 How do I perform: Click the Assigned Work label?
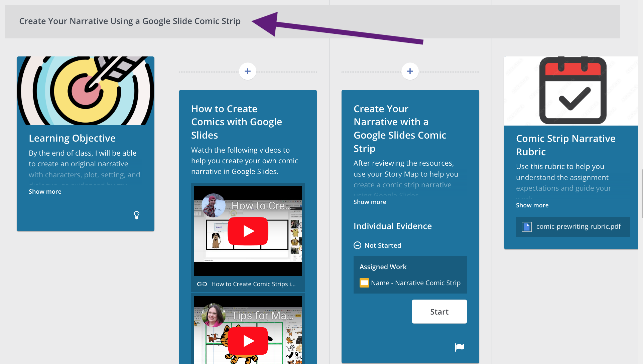coord(383,267)
